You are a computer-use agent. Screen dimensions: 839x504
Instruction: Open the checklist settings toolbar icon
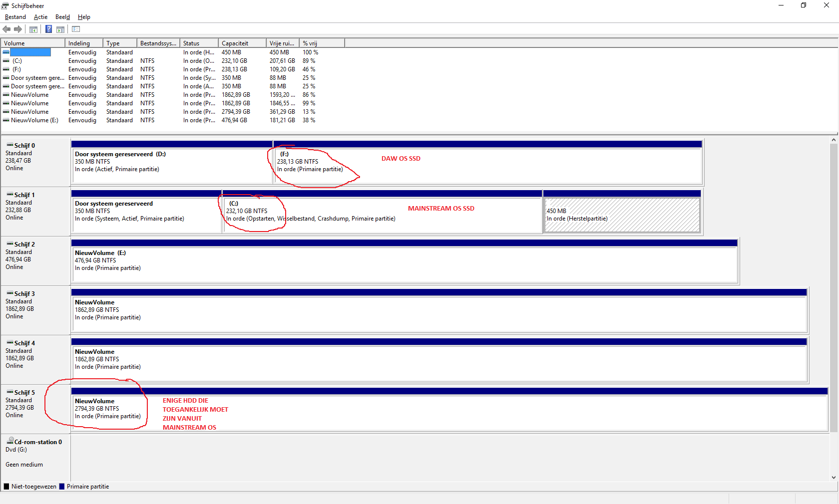pos(76,29)
